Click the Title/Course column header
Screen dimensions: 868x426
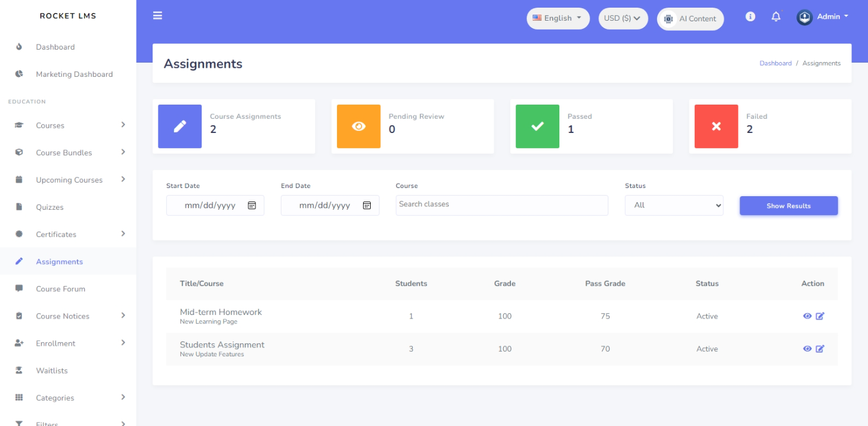[x=202, y=284]
